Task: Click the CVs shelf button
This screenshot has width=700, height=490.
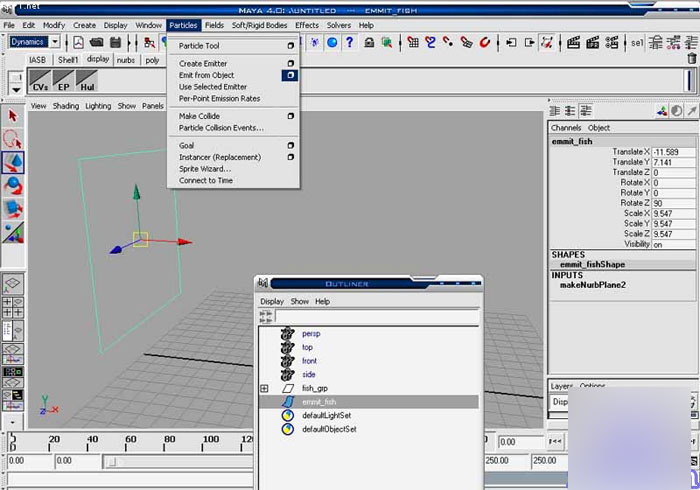Action: click(x=40, y=81)
